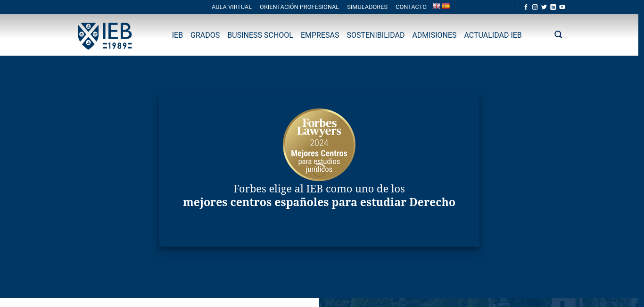Screen dimensions: 644x307
Task: Open the EMPRESAS menu
Action: (320, 35)
